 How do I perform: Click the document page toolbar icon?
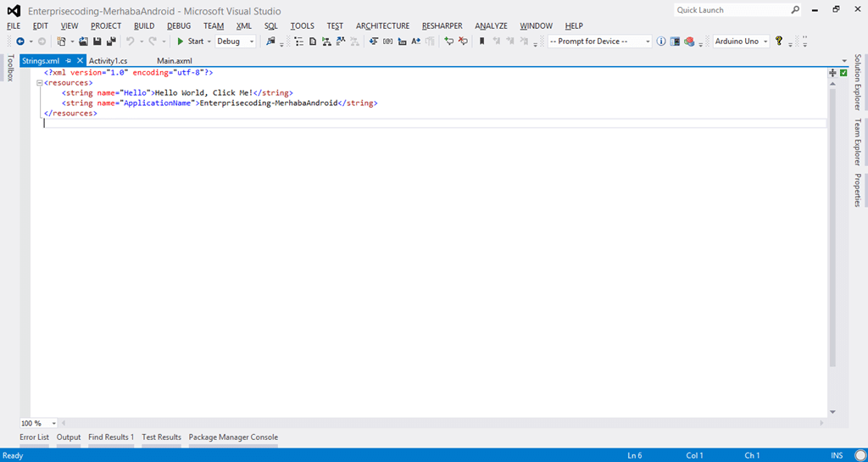click(313, 42)
